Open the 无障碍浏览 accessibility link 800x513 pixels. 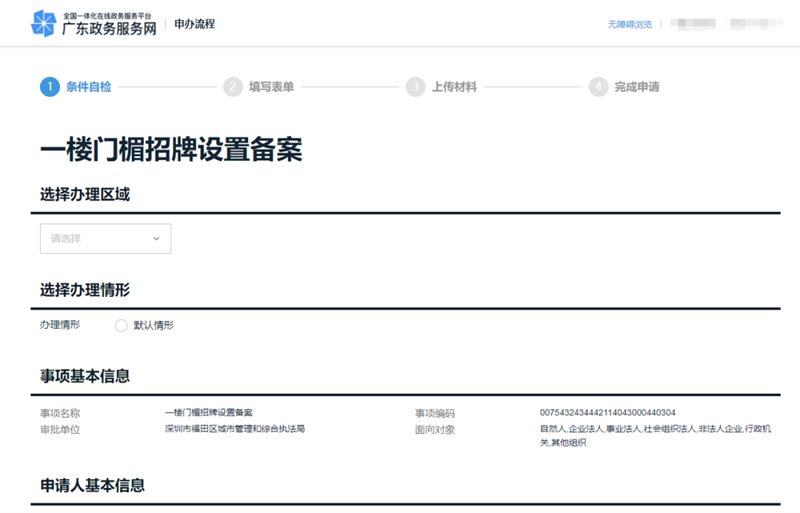click(629, 24)
